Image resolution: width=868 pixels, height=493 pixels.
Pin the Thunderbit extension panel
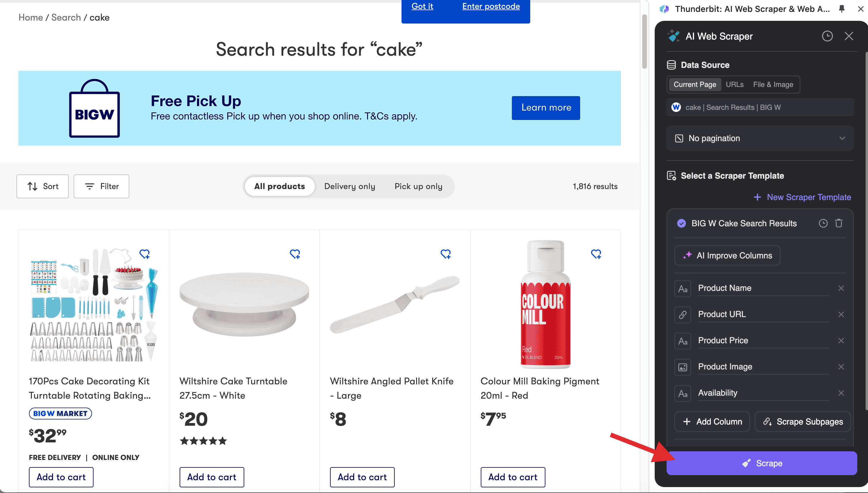pyautogui.click(x=841, y=9)
